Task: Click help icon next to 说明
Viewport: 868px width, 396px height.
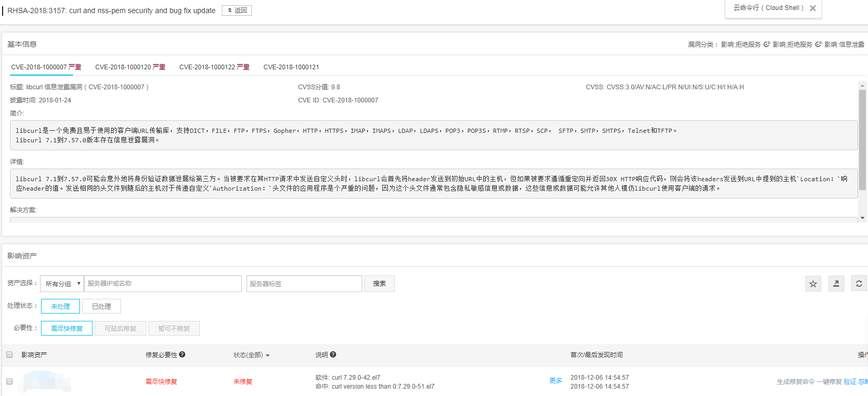Action: [333, 355]
